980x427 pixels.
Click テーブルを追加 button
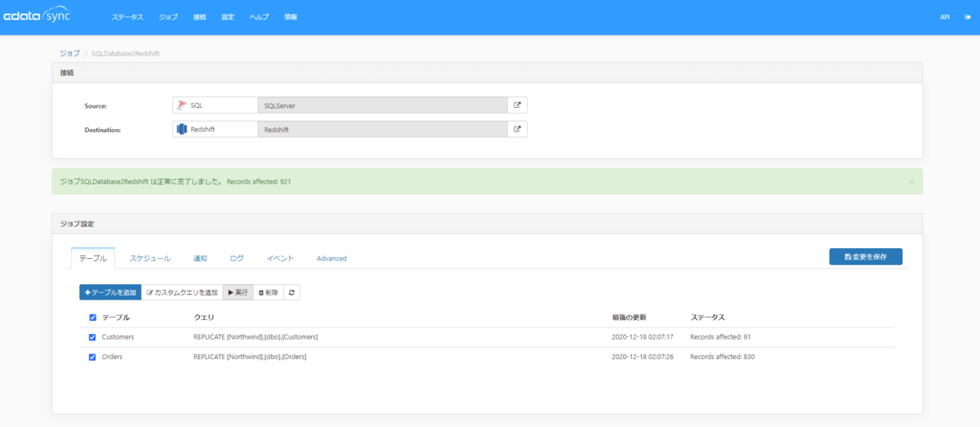pyautogui.click(x=110, y=292)
